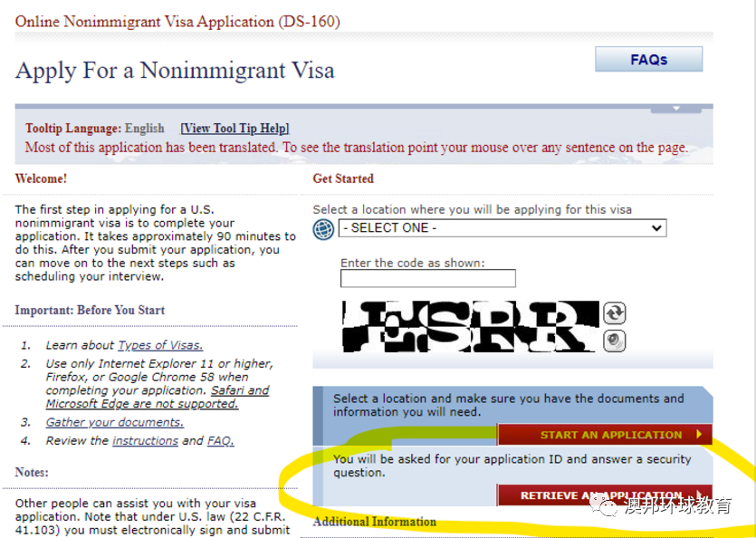The height and width of the screenshot is (538, 756).
Task: Open Gather your documents link
Action: [x=115, y=422]
